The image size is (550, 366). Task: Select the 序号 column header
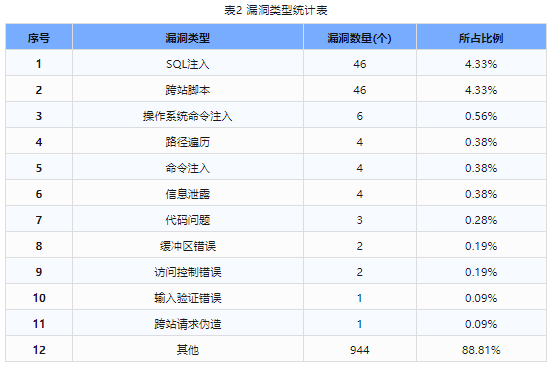click(x=39, y=38)
